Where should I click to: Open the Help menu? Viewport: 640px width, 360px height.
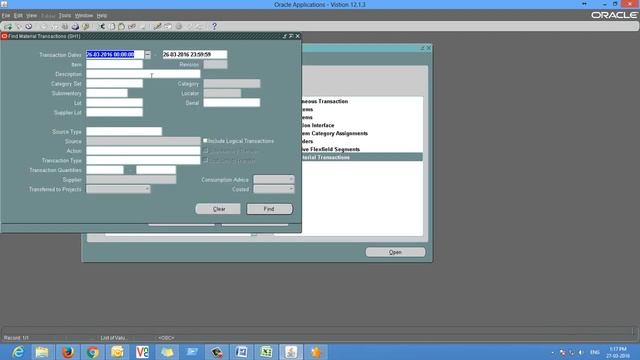102,16
